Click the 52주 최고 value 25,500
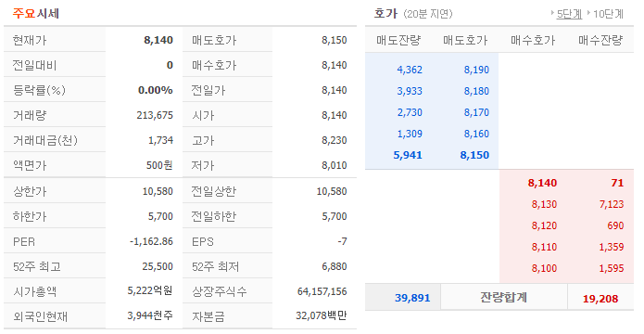644x334 pixels. click(x=158, y=266)
